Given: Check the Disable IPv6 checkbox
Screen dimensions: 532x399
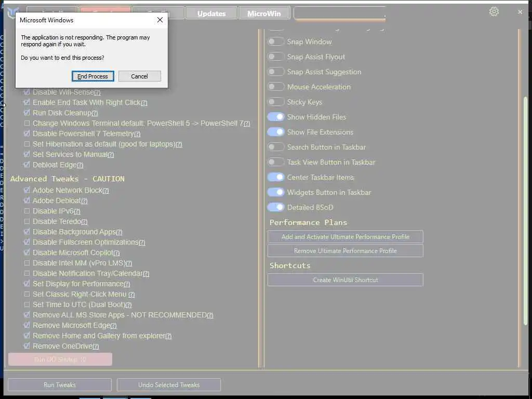Looking at the screenshot, I should pyautogui.click(x=27, y=211).
